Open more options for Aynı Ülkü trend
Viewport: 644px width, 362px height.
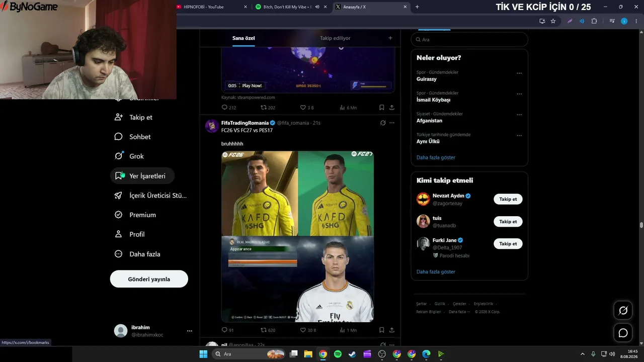[519, 135]
